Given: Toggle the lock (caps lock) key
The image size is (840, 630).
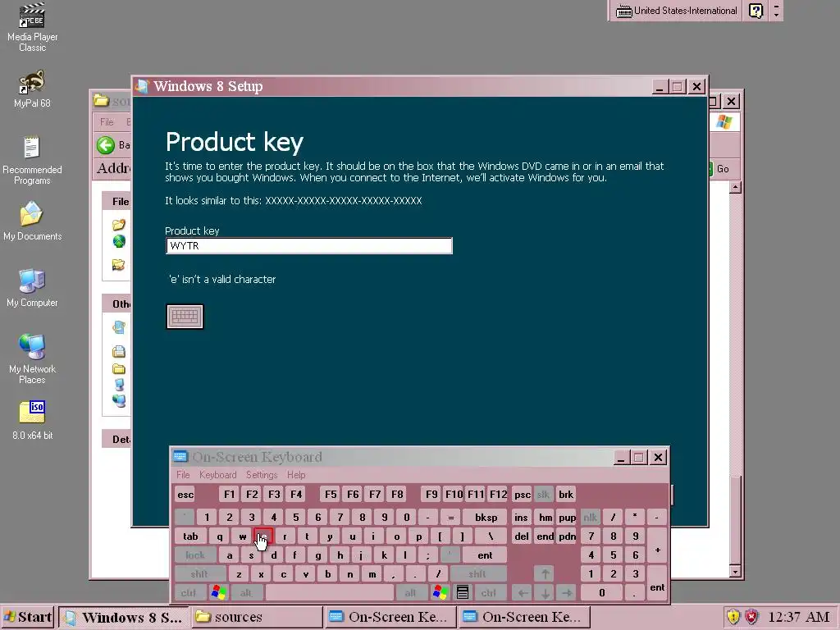Looking at the screenshot, I should [x=195, y=555].
